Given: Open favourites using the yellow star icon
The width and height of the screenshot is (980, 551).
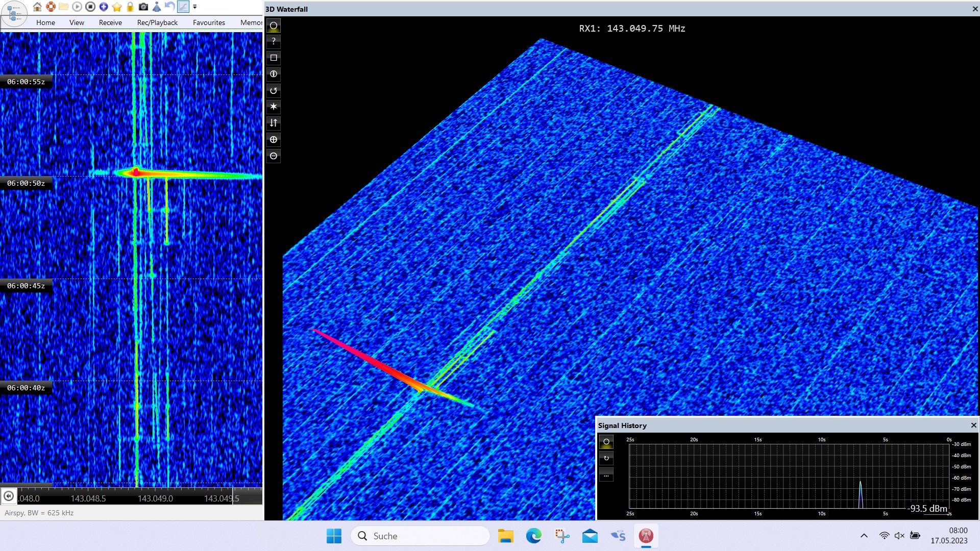Looking at the screenshot, I should coord(117,7).
